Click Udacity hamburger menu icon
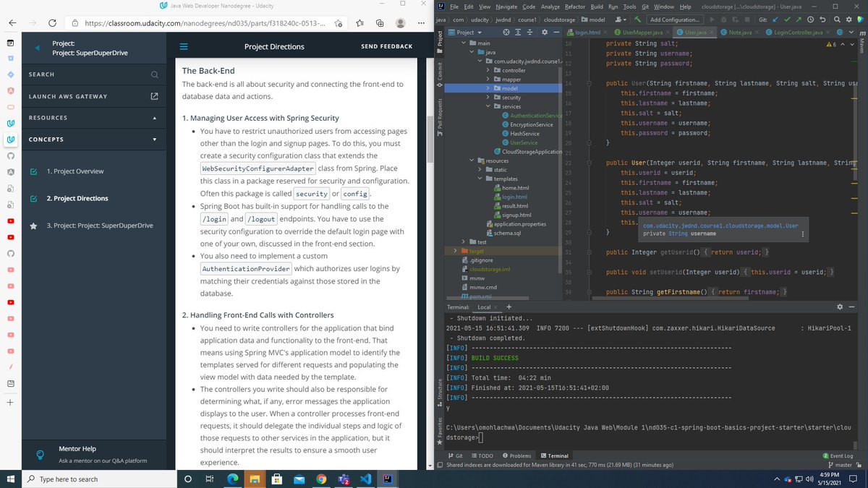This screenshot has height=488, width=868. (184, 46)
